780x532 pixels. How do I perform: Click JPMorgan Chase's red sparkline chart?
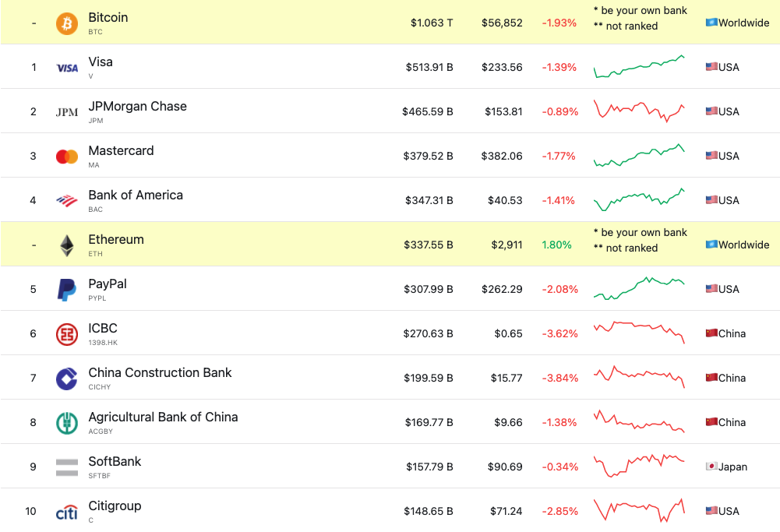(x=639, y=111)
